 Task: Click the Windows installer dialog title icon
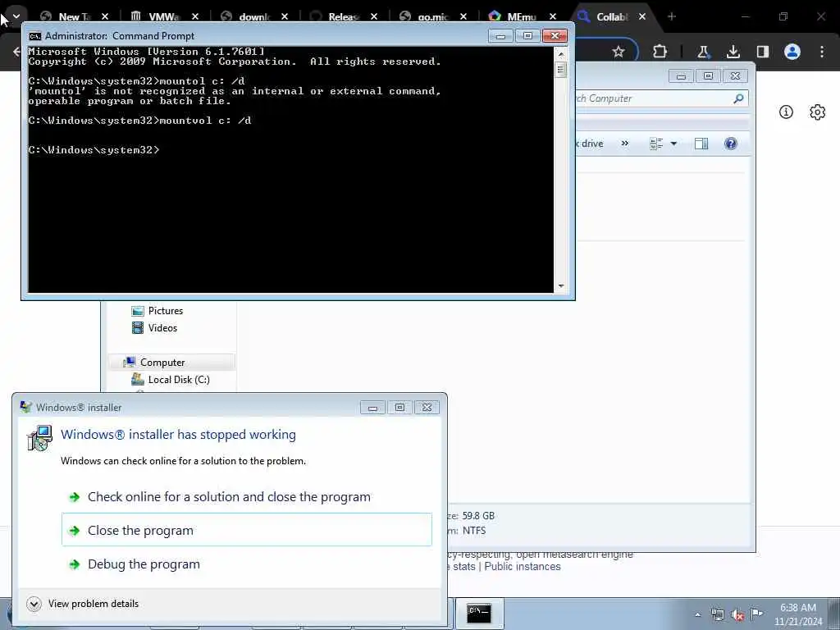point(25,407)
